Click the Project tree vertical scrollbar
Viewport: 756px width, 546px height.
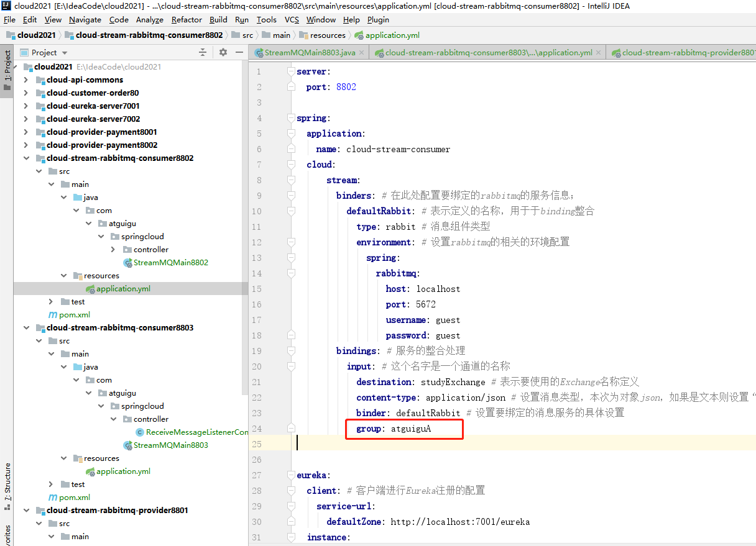click(245, 227)
